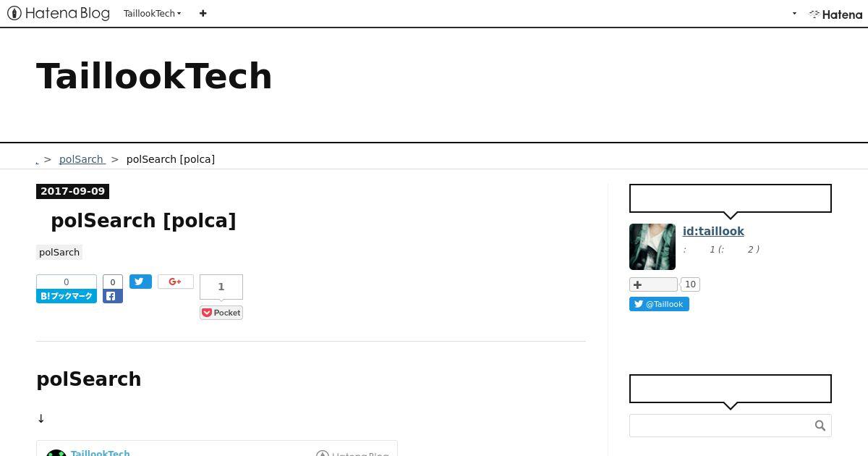The image size is (868, 456).
Task: Share on Facebook with the f icon
Action: pyautogui.click(x=113, y=296)
